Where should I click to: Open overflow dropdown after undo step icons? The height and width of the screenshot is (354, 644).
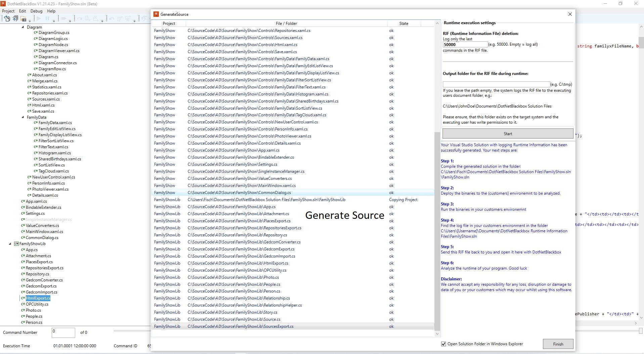[x=134, y=21]
